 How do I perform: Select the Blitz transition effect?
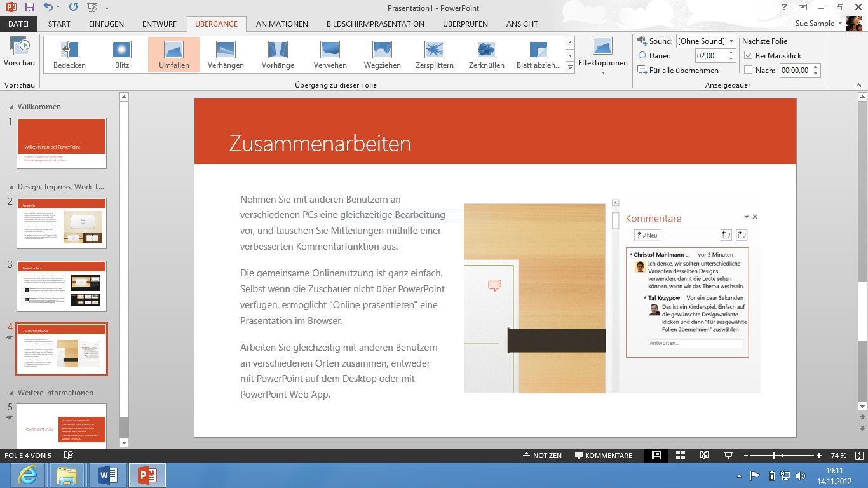pyautogui.click(x=121, y=54)
